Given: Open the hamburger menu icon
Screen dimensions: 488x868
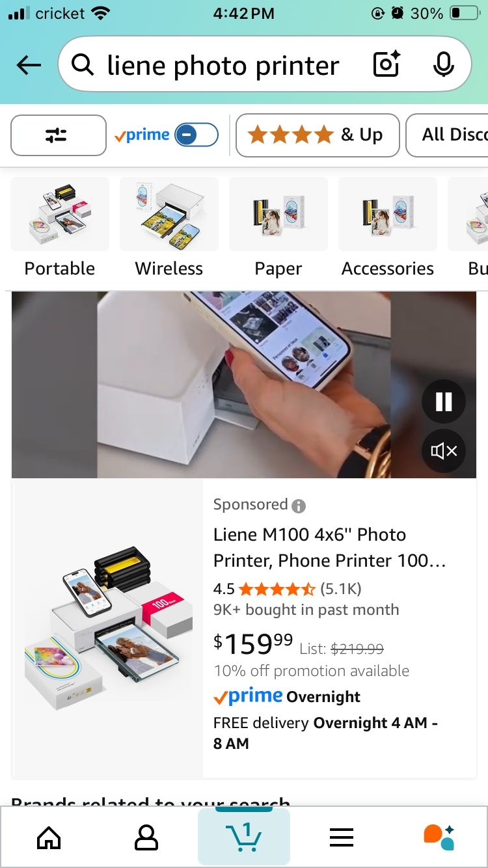Looking at the screenshot, I should [342, 838].
